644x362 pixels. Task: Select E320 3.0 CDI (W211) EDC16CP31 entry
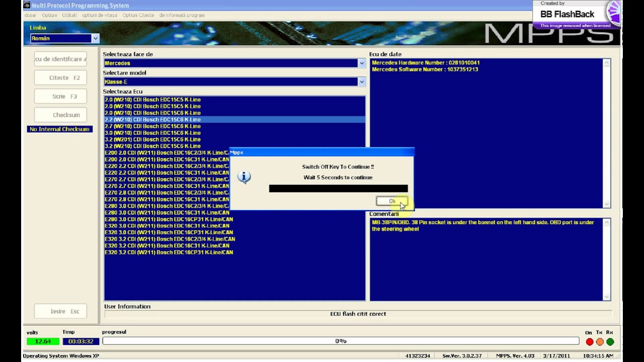[x=234, y=232]
